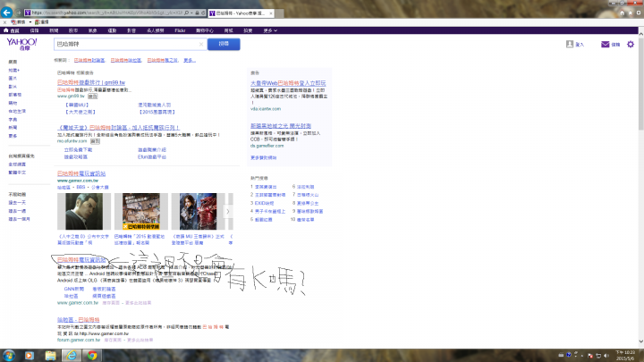Close the Yahoo search results tab
This screenshot has height=362, width=644.
point(271,13)
